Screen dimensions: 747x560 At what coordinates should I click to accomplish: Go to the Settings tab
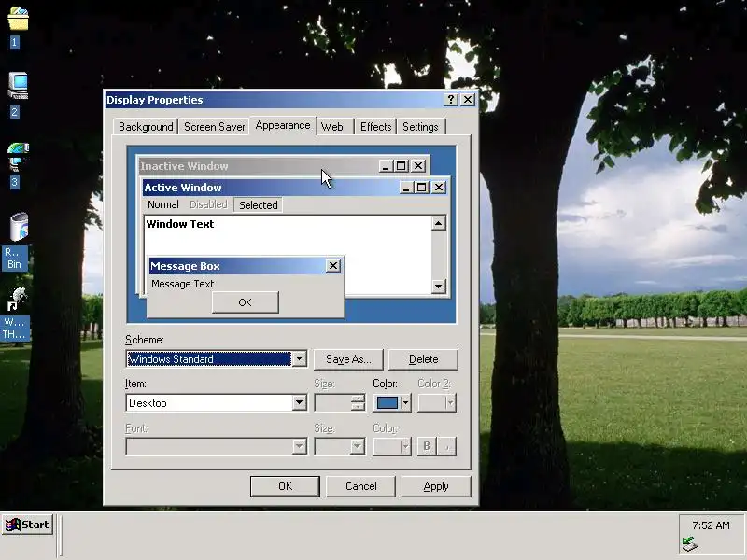[420, 127]
